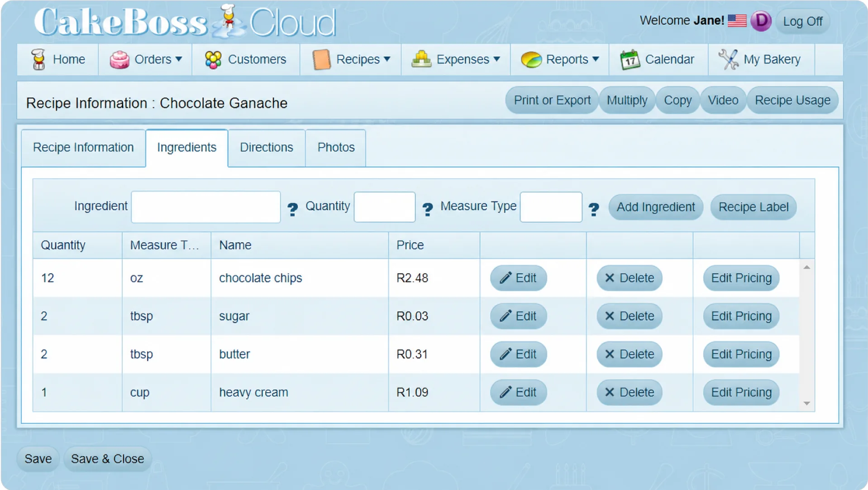Click the Recipe Usage button
This screenshot has width=868, height=490.
792,100
